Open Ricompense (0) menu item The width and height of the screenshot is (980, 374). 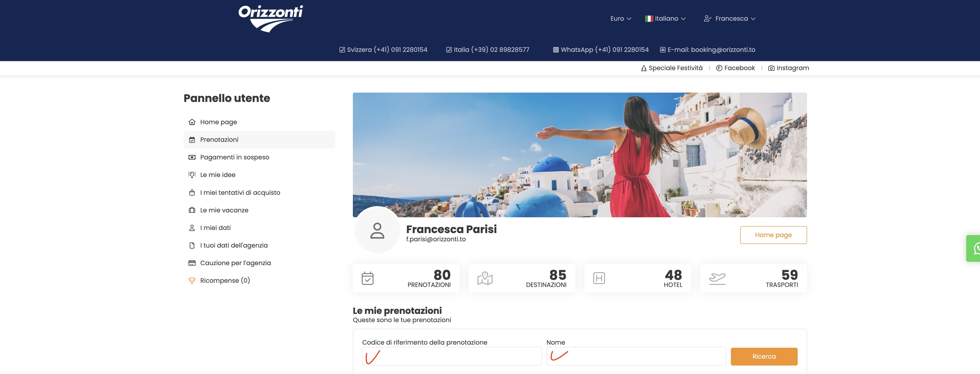pyautogui.click(x=259, y=280)
